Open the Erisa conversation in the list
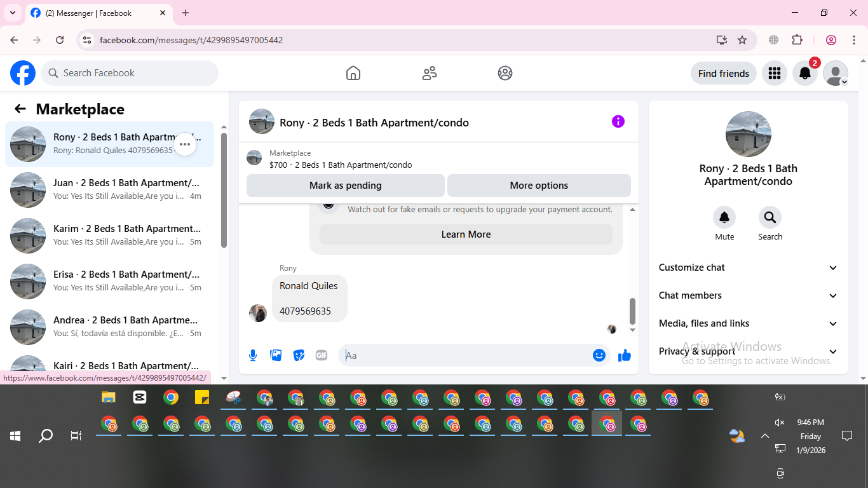This screenshot has width=868, height=488. pos(109,281)
